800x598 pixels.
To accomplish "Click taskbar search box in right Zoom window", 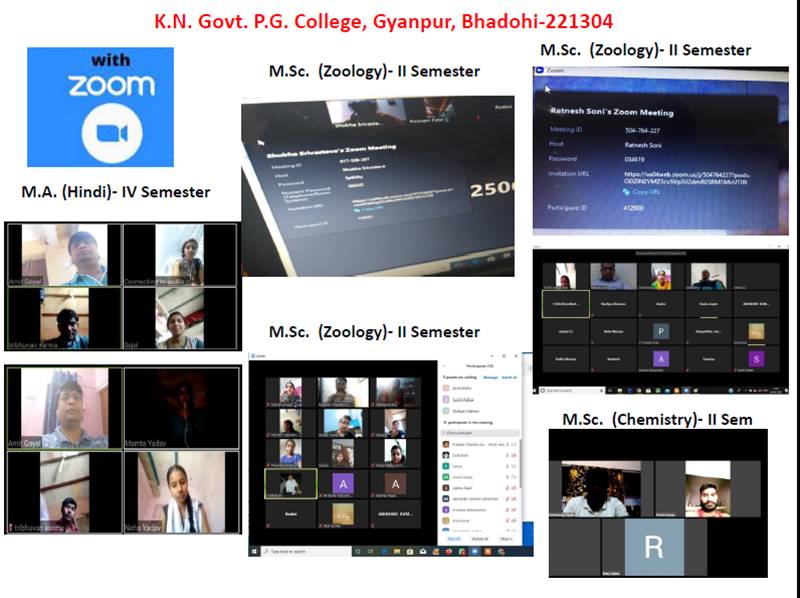I will [572, 390].
